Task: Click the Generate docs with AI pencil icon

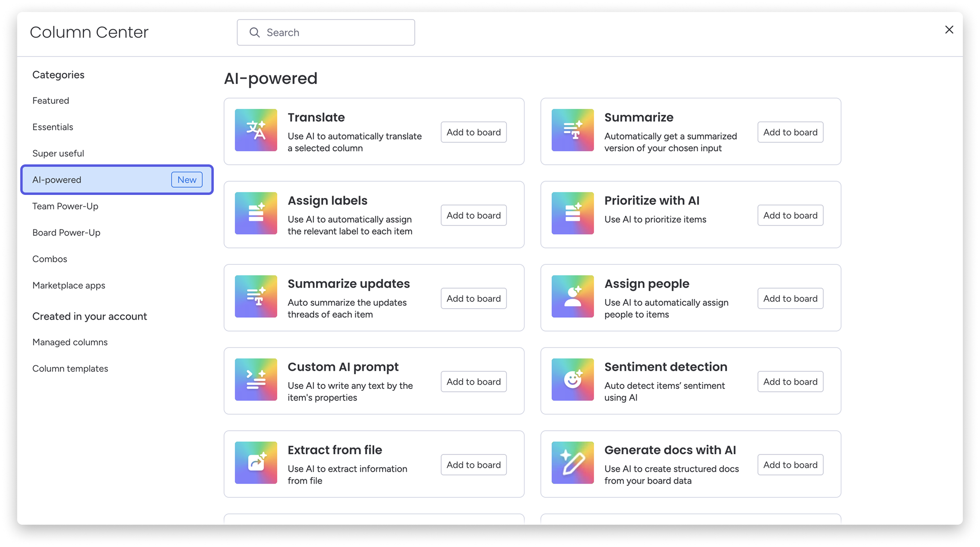Action: (x=573, y=463)
